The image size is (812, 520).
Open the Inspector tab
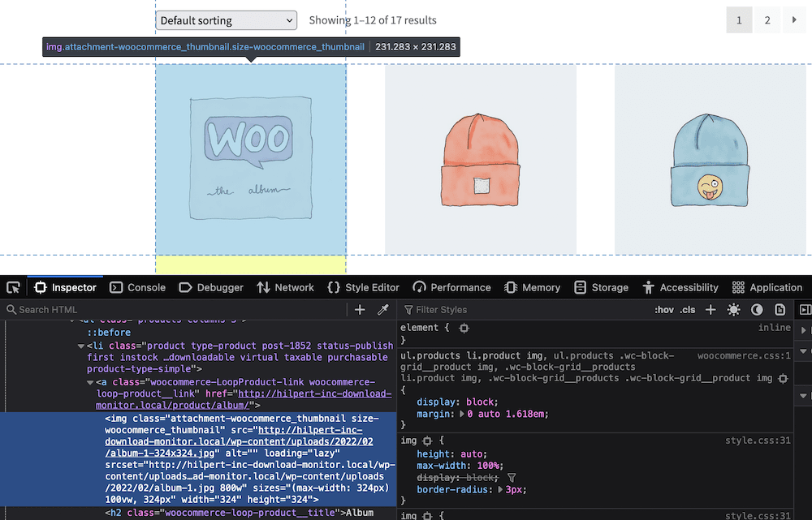pos(65,288)
